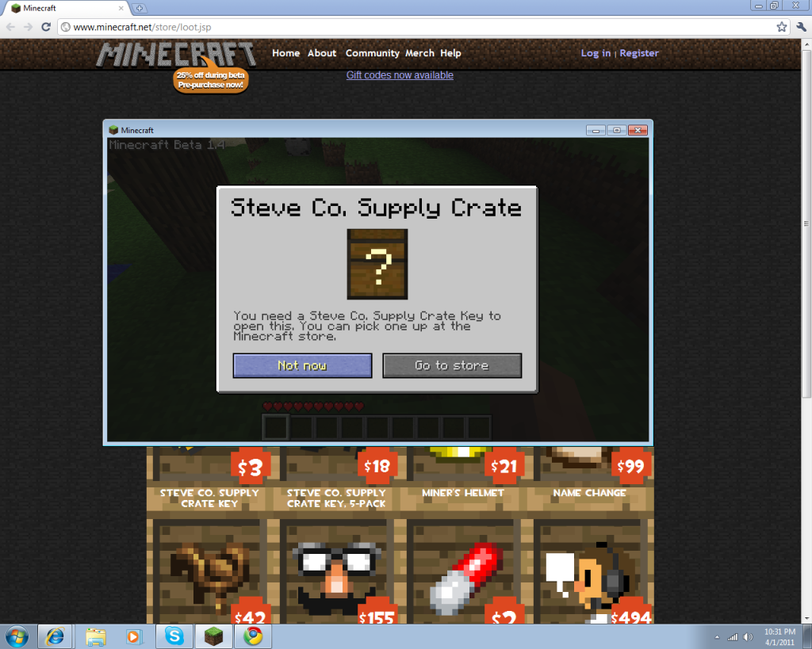Click the Log in link
The height and width of the screenshot is (649, 812).
tap(596, 53)
